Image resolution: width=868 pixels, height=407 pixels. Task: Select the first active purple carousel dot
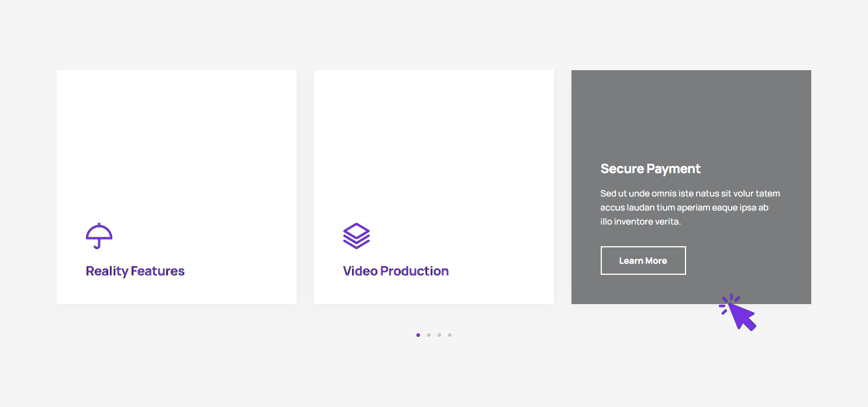pyautogui.click(x=418, y=335)
